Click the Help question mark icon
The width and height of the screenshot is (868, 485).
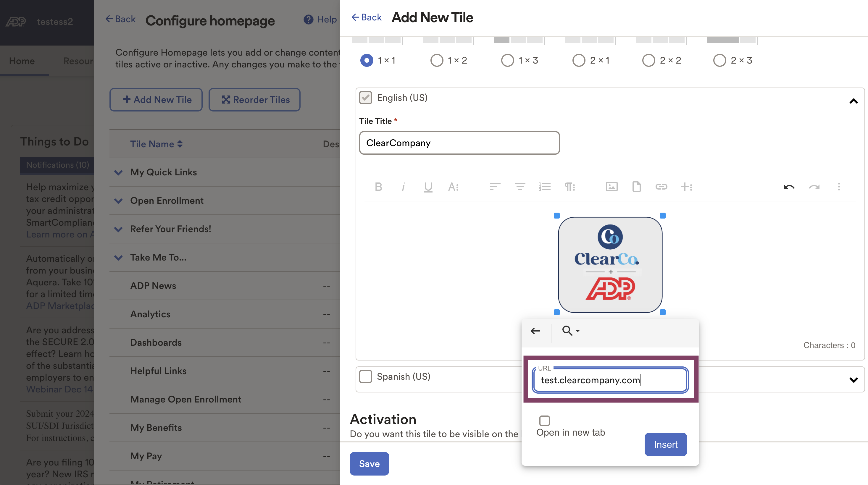pyautogui.click(x=308, y=20)
